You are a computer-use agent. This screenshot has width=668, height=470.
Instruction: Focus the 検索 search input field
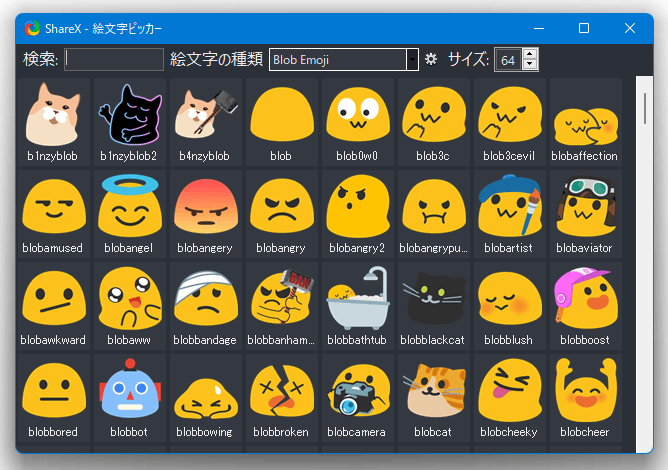(x=114, y=59)
